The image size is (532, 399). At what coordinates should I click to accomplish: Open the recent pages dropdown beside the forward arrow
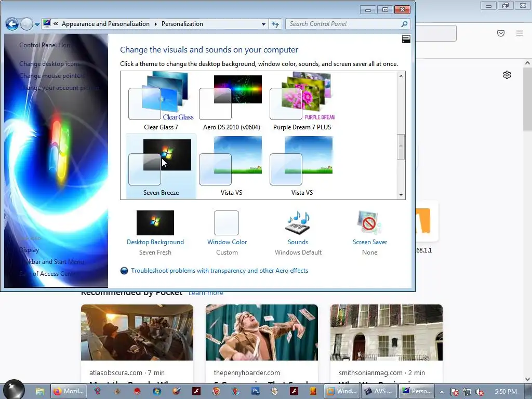(x=37, y=24)
